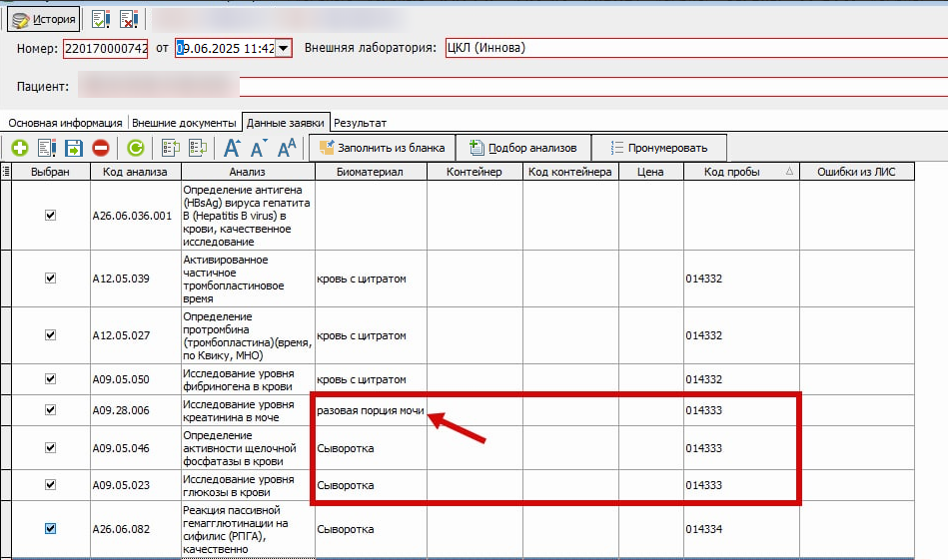The width and height of the screenshot is (948, 560).
Task: Click the red minus delete-row icon
Action: [100, 148]
